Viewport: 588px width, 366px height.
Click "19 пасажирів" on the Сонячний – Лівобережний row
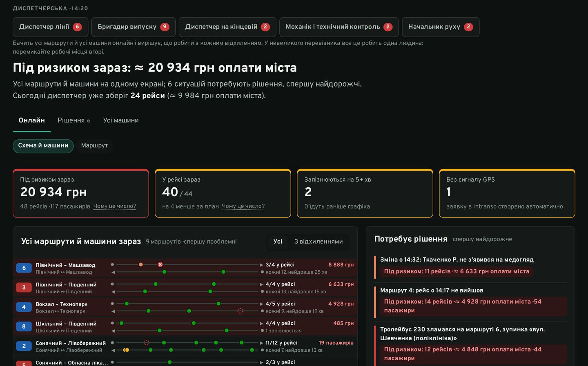[336, 343]
